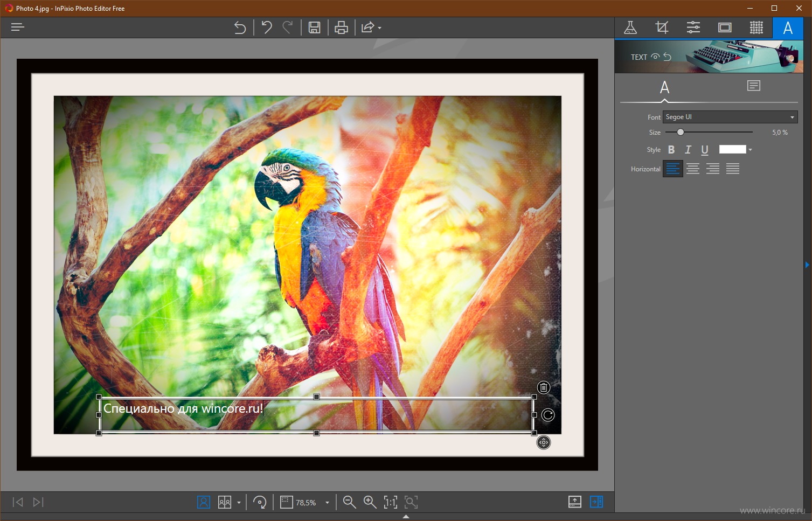Click the move handle below the text box
The width and height of the screenshot is (812, 521).
point(544,442)
